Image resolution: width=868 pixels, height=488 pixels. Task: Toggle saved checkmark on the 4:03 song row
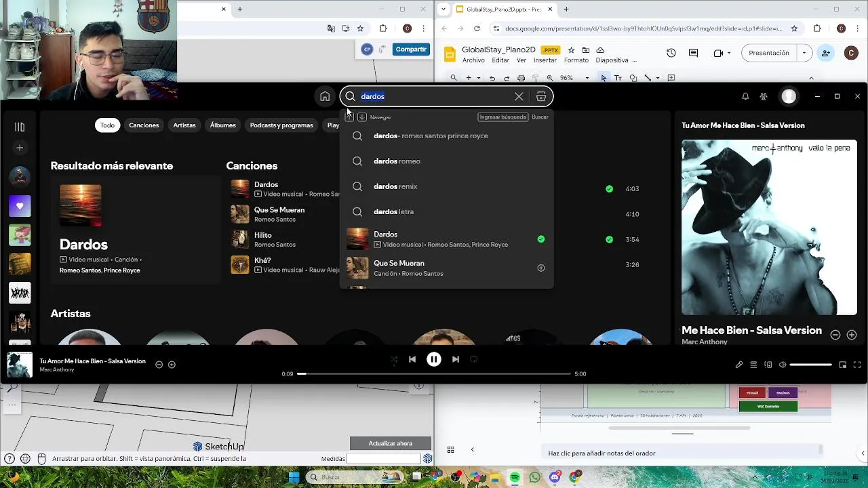click(609, 188)
